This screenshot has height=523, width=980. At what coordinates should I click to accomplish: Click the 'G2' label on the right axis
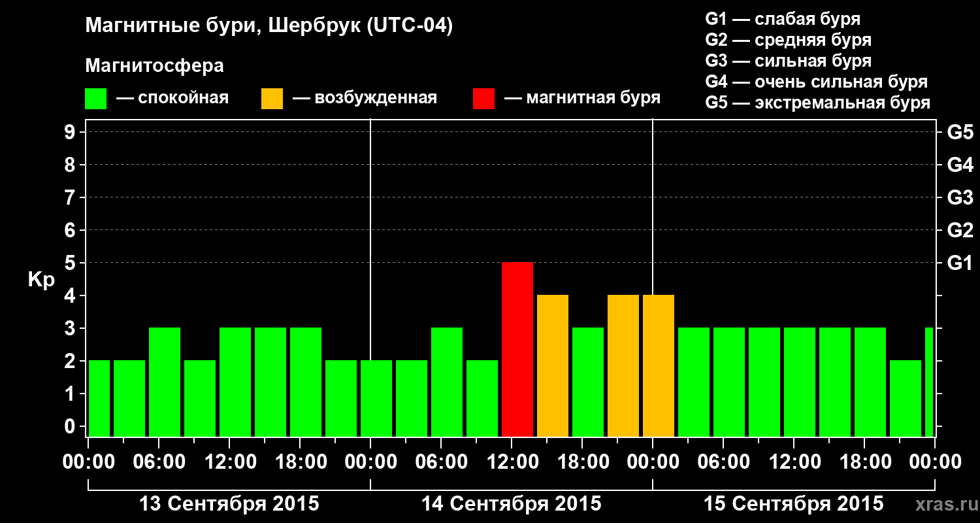(960, 231)
